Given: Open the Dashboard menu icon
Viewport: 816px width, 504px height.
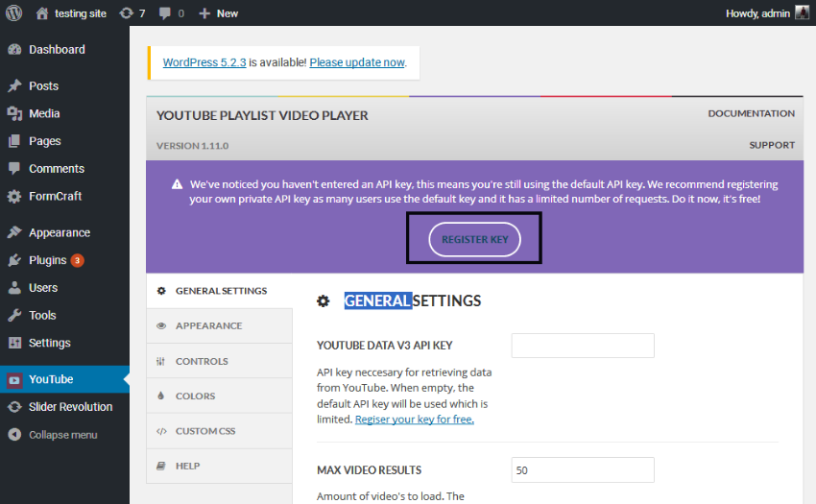Looking at the screenshot, I should point(14,50).
